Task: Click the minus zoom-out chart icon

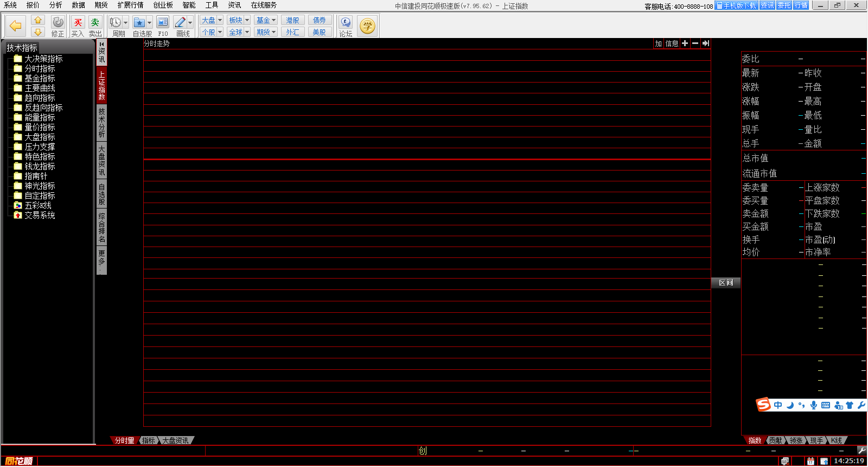Action: click(x=695, y=43)
